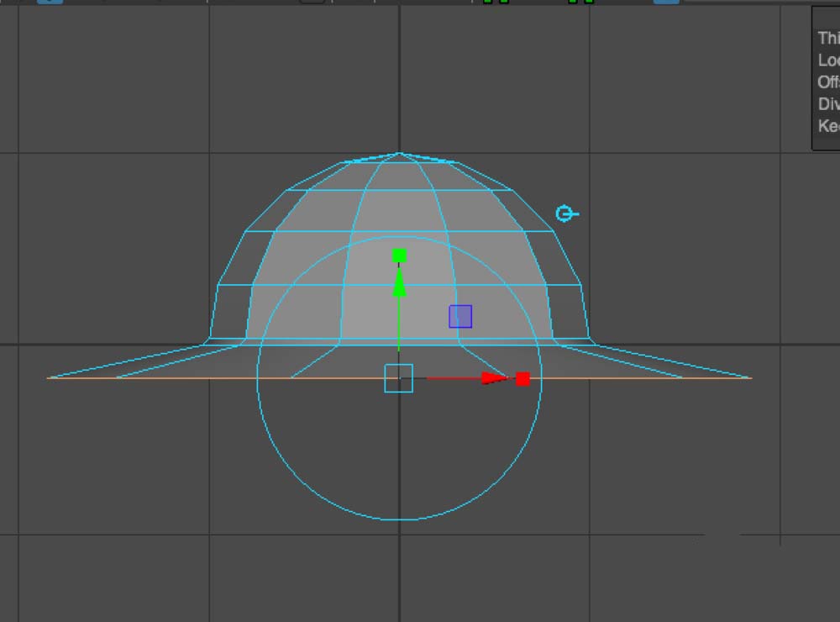
Task: Click the green Y-axis scale cube handle
Action: pos(399,256)
